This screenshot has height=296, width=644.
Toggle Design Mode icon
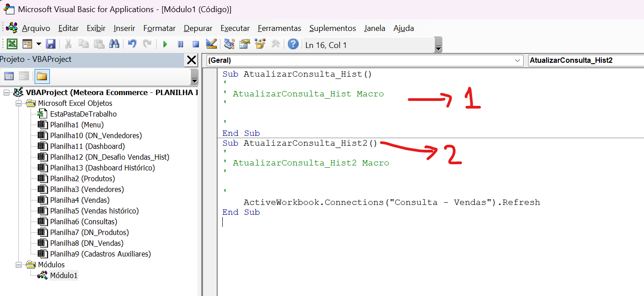click(x=212, y=44)
